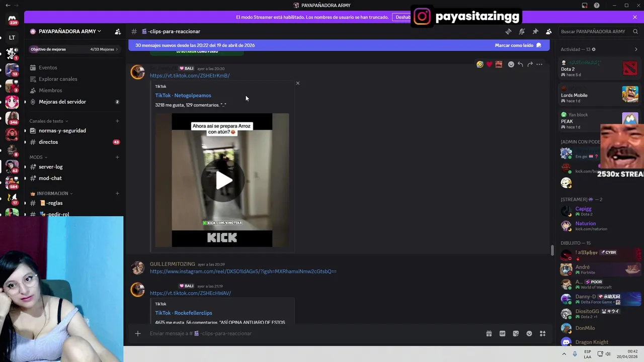Open the gift Nitro icon
The height and width of the screenshot is (362, 644).
click(x=489, y=333)
